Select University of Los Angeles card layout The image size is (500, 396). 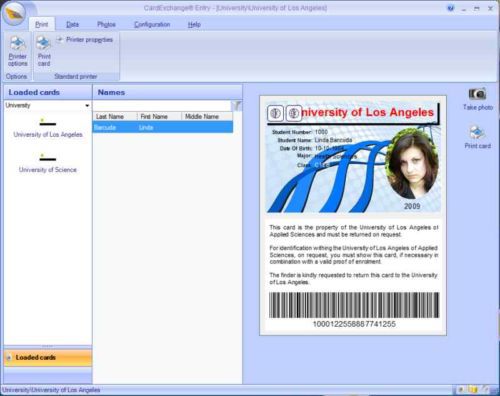click(48, 128)
